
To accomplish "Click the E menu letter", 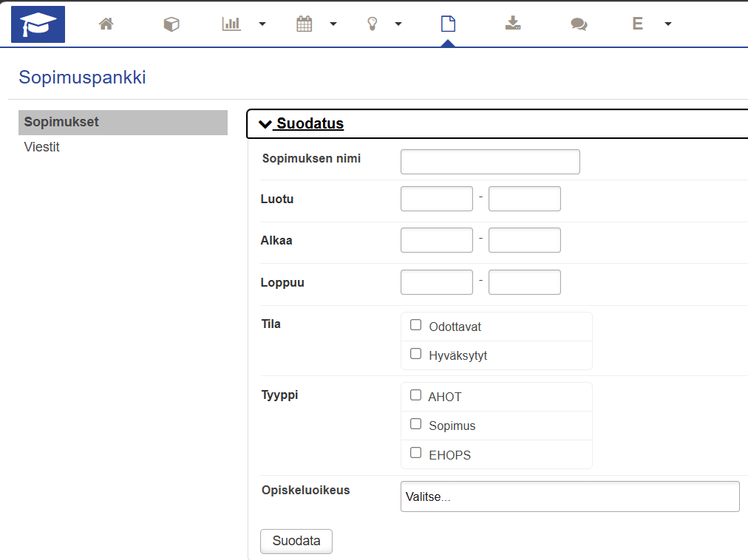I will [x=637, y=24].
